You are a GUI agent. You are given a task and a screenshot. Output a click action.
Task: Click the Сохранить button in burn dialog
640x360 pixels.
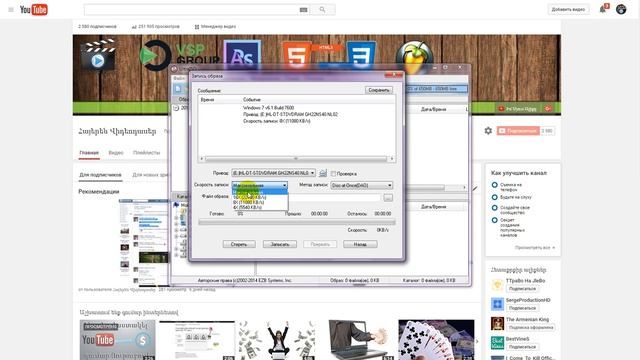tap(379, 90)
